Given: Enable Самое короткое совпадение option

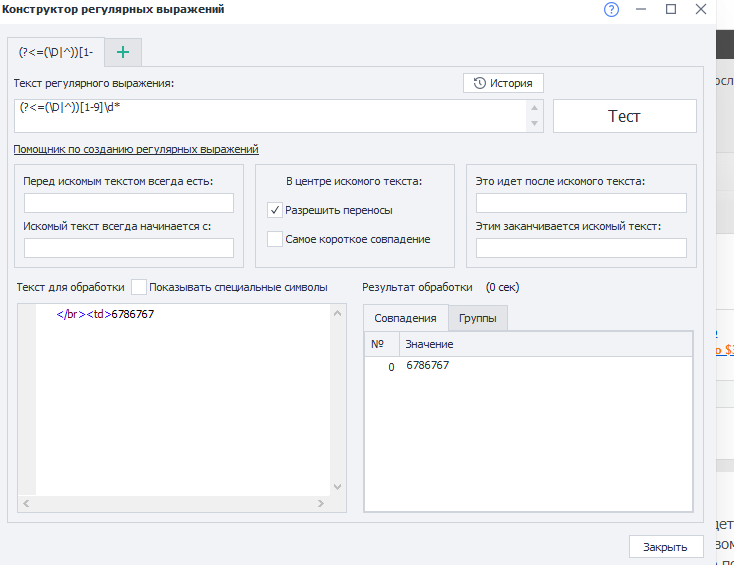Looking at the screenshot, I should (x=275, y=239).
